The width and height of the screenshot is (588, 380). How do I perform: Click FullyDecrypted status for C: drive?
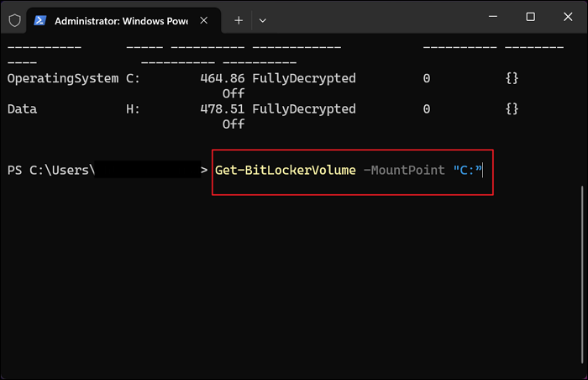[x=303, y=78]
